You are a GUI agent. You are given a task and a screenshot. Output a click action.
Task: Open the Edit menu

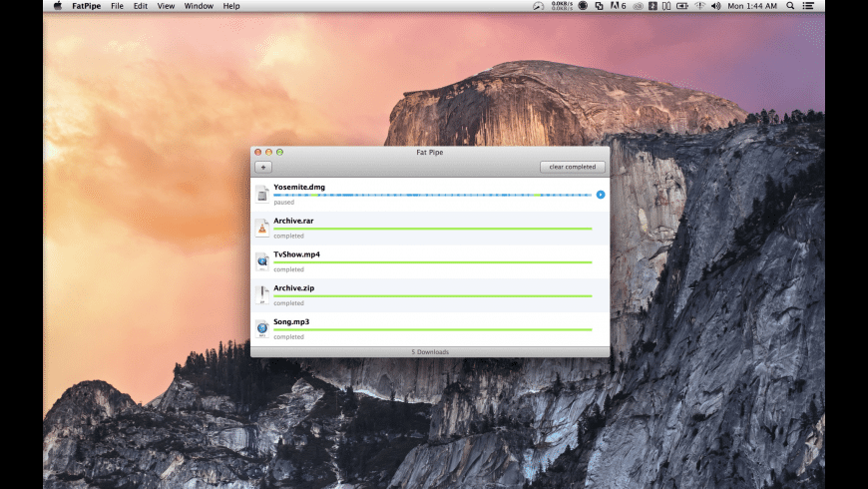[141, 6]
